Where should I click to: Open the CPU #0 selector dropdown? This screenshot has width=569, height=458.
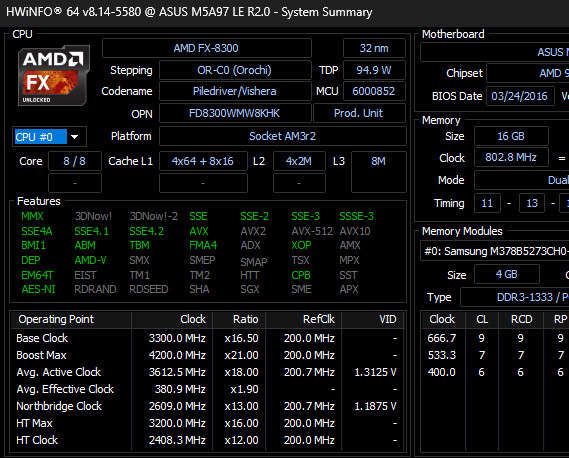pos(49,137)
